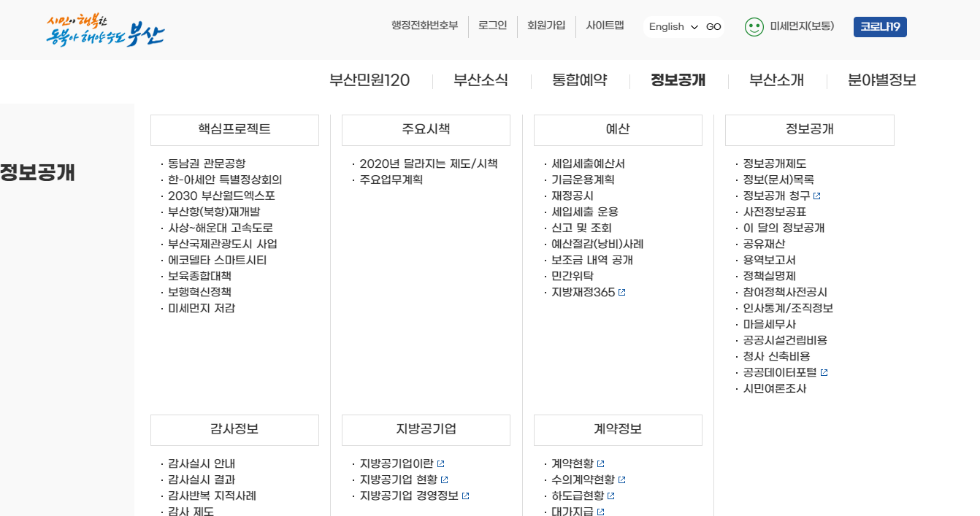This screenshot has width=980, height=516.
Task: Click the 핵심프로젝트 section header
Action: tap(234, 130)
